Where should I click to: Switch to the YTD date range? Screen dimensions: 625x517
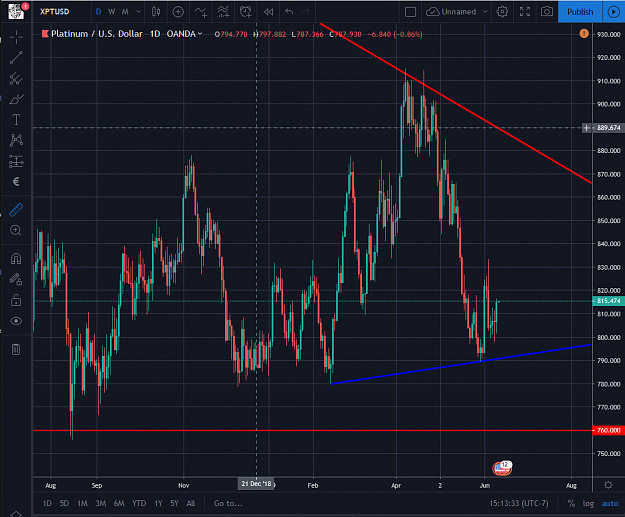[139, 503]
